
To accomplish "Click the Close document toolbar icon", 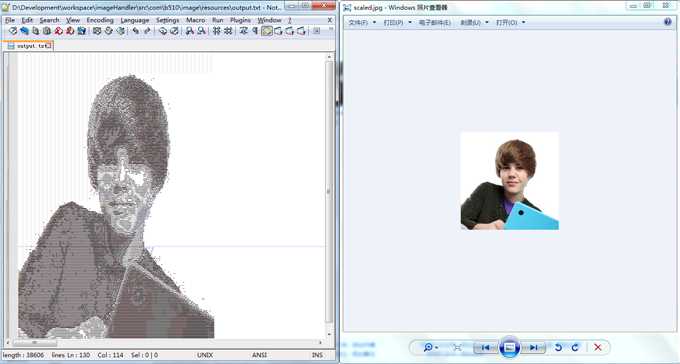I will tap(58, 31).
